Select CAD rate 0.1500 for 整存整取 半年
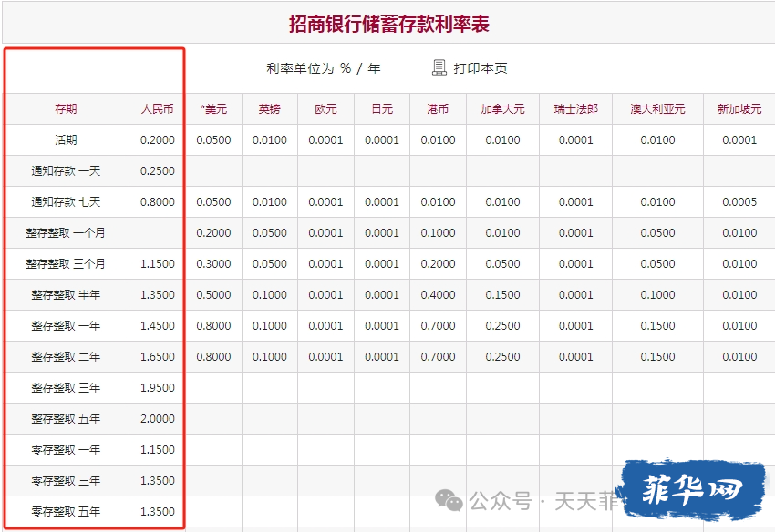Screen dimensions: 775x532 point(502,295)
